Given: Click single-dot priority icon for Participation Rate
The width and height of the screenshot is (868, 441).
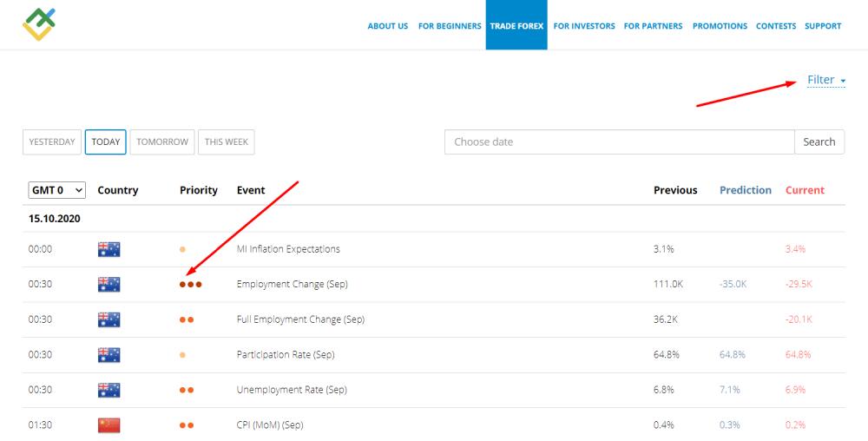Looking at the screenshot, I should [182, 355].
